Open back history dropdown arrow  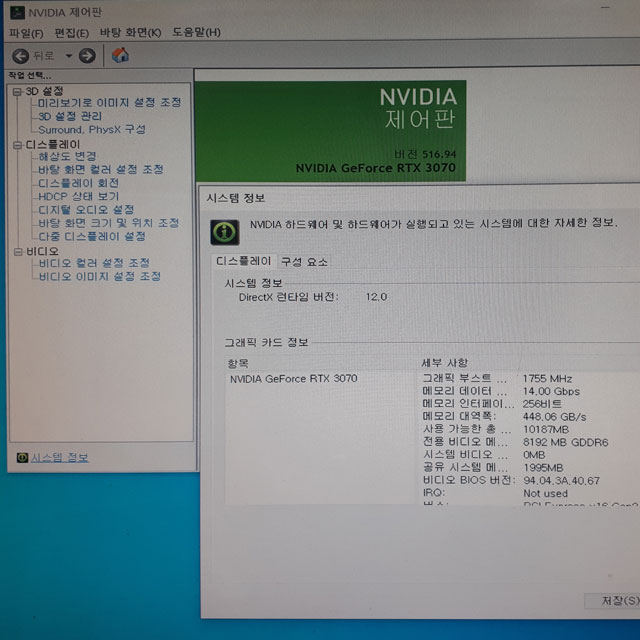pos(69,56)
